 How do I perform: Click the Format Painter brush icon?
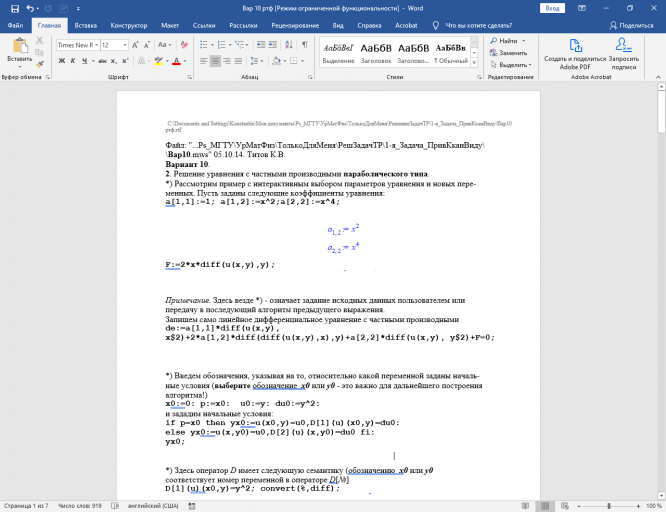click(40, 64)
